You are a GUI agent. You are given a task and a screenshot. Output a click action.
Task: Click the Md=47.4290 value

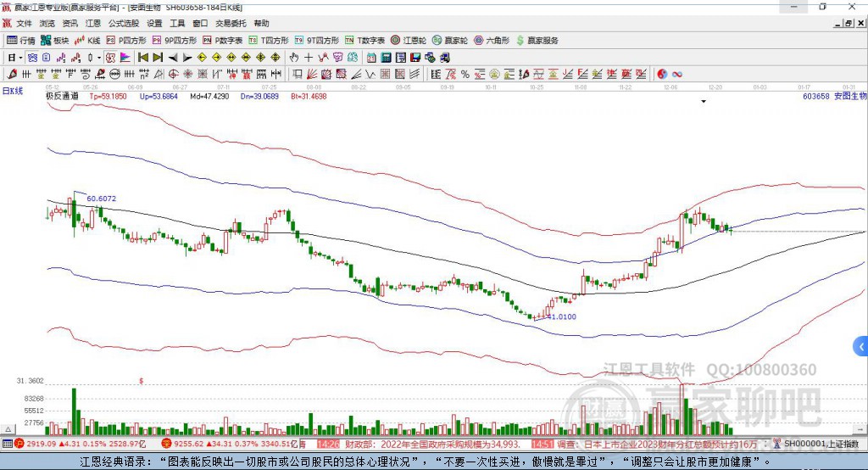[209, 96]
